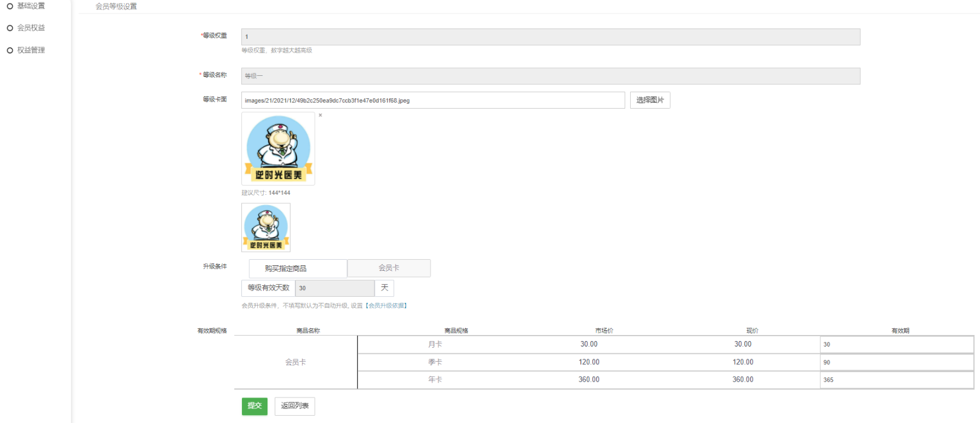Remove the uploaded card image with ×
The height and width of the screenshot is (423, 980).
coord(320,115)
